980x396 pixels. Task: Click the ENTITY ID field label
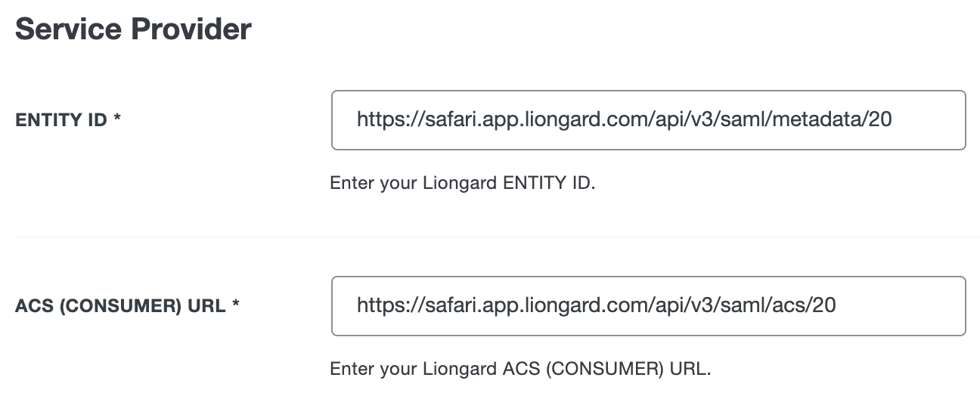click(61, 120)
